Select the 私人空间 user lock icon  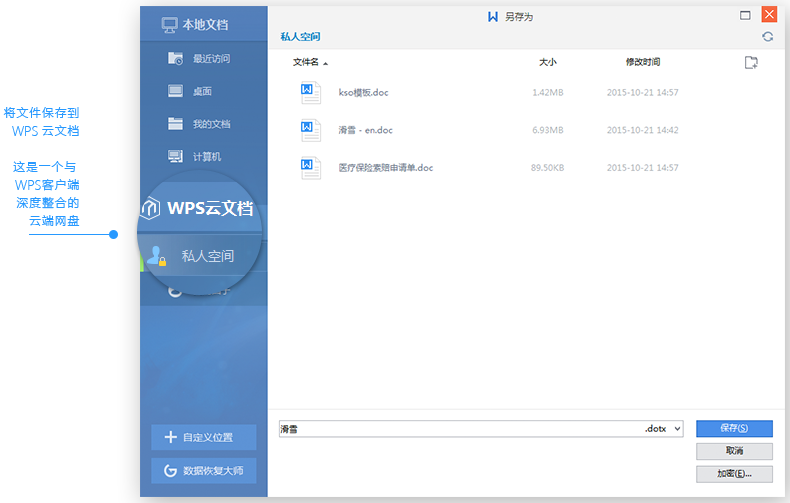point(156,256)
